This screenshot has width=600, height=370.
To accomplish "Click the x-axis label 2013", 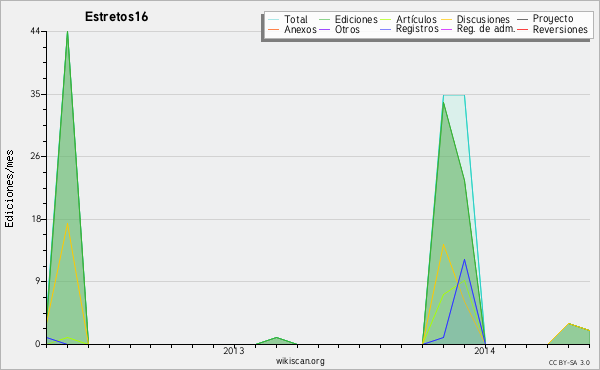I will pos(233,351).
